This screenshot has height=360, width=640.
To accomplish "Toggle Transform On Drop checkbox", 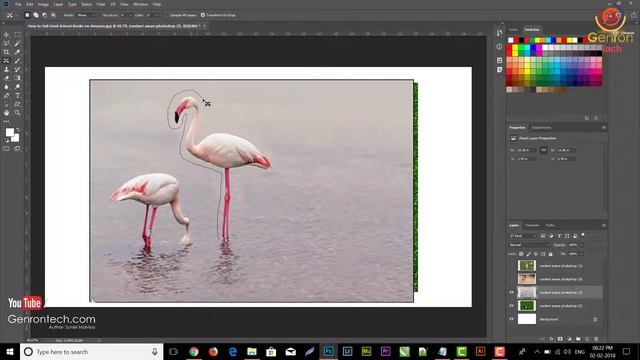I will coord(203,15).
